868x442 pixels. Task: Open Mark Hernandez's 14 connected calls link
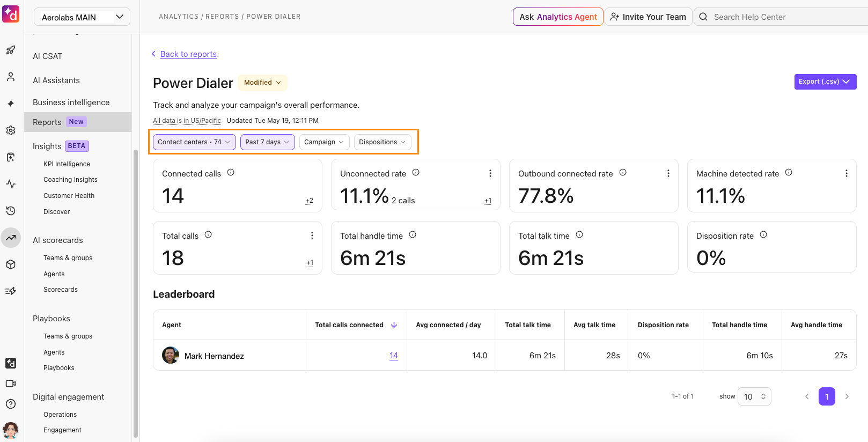pos(394,356)
